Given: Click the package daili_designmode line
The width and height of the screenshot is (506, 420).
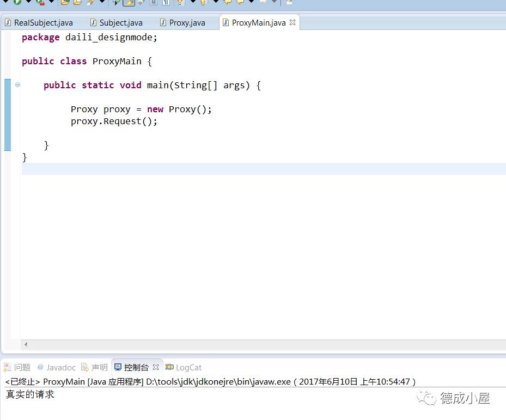Looking at the screenshot, I should point(89,38).
